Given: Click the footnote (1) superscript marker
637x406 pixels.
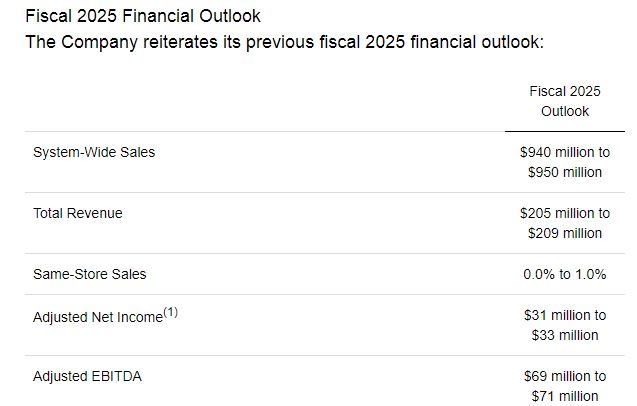Looking at the screenshot, I should [x=171, y=312].
